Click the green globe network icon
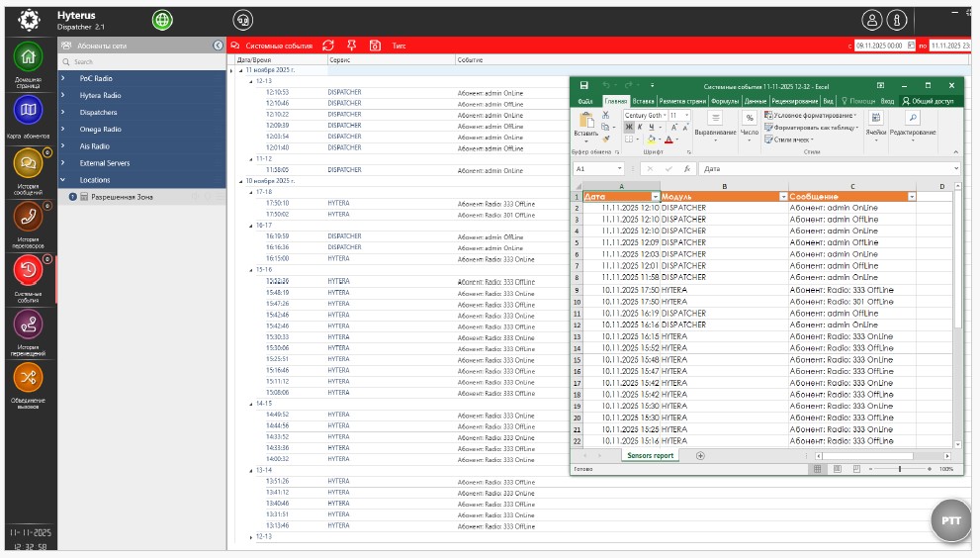This screenshot has height=558, width=980. pos(162,20)
